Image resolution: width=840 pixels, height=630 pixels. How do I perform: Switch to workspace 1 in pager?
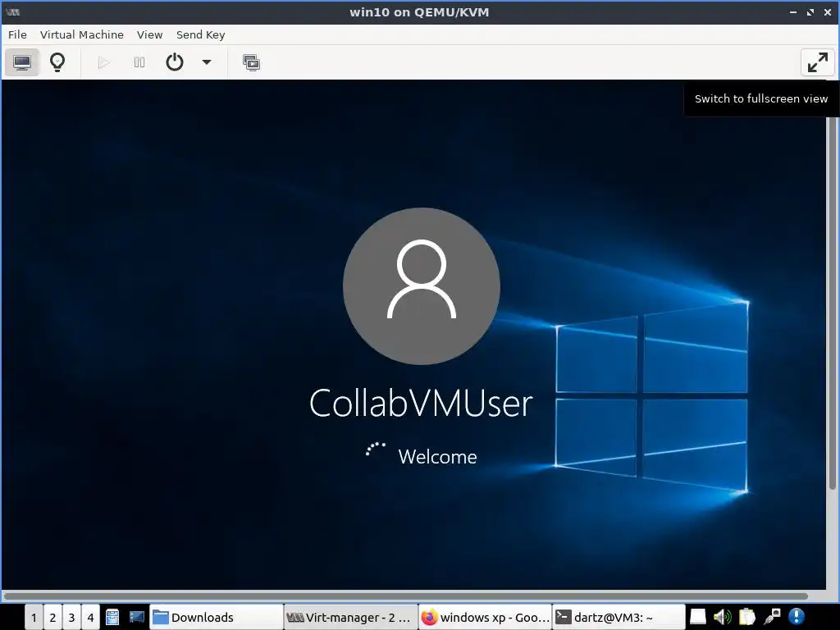point(34,617)
